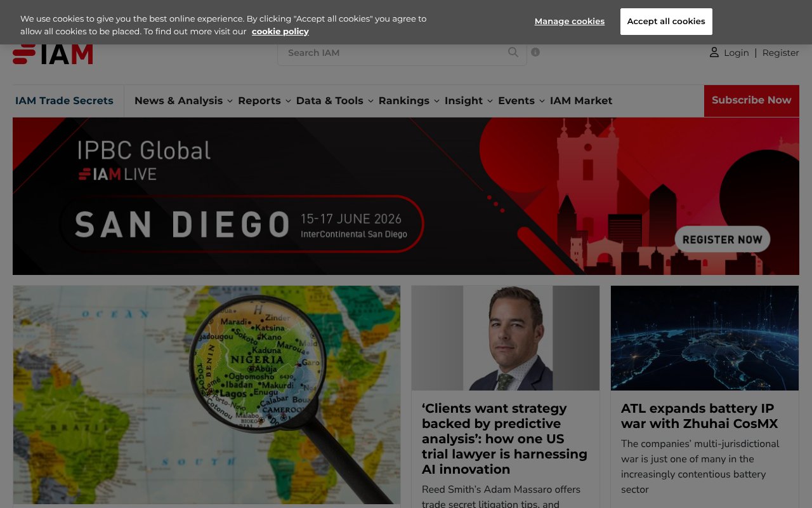Click the search magnifier icon
Screen dimensions: 812x508
click(513, 52)
